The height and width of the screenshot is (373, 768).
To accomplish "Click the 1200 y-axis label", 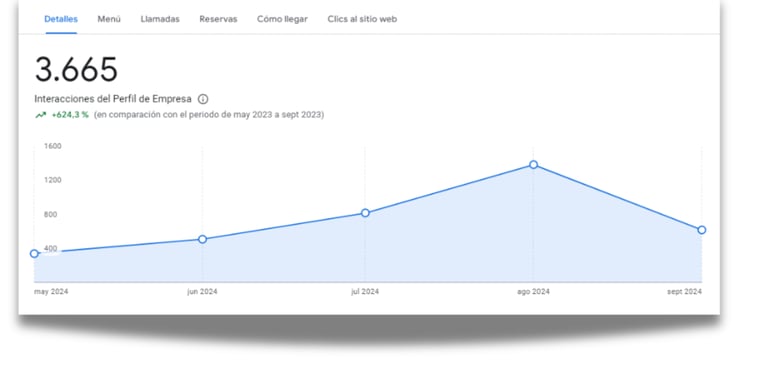I will (x=52, y=180).
